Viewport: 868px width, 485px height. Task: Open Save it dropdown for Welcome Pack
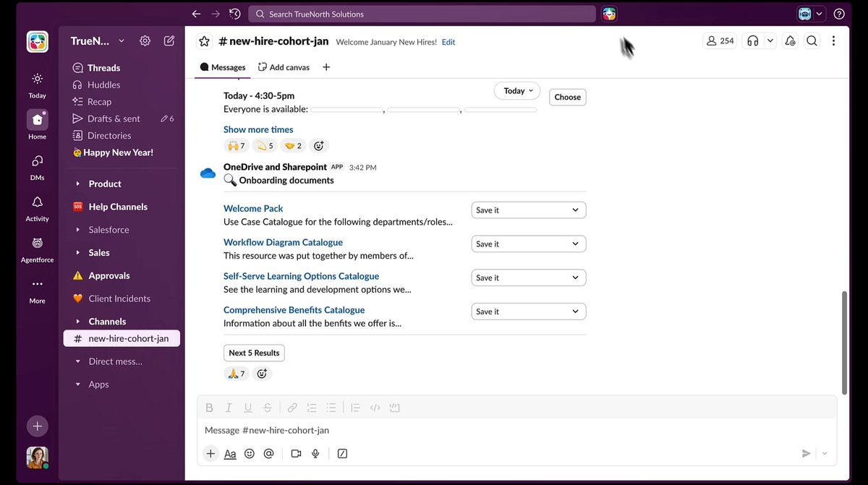point(528,210)
